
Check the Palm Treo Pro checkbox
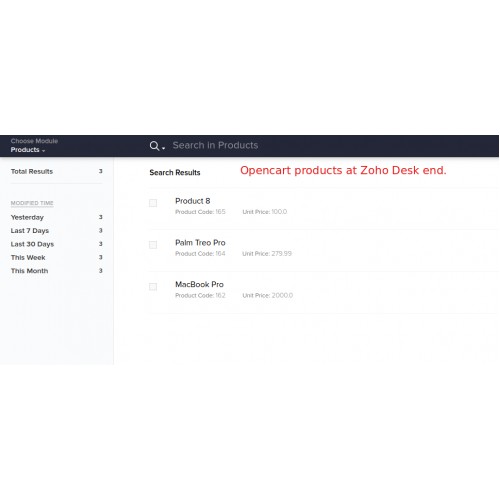[x=153, y=245]
